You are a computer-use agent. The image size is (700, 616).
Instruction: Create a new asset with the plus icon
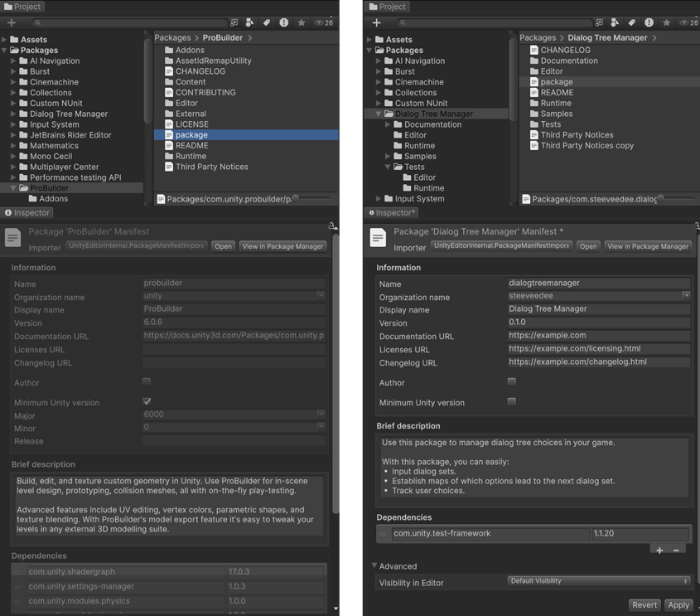pos(10,23)
